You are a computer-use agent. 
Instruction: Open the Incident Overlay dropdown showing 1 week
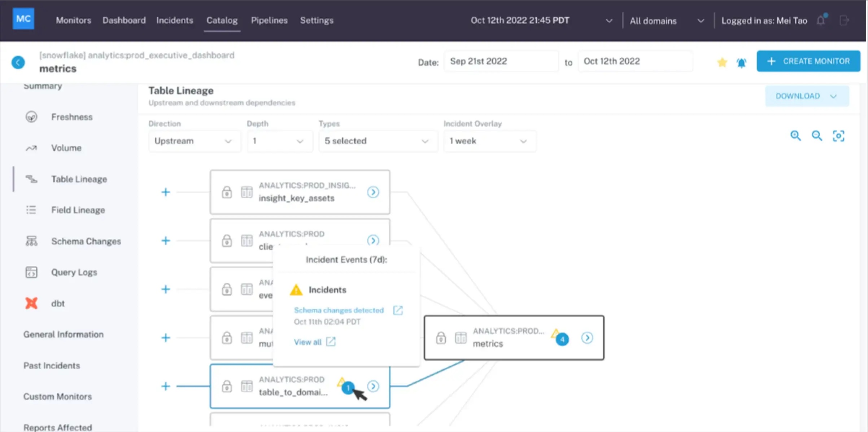point(488,141)
